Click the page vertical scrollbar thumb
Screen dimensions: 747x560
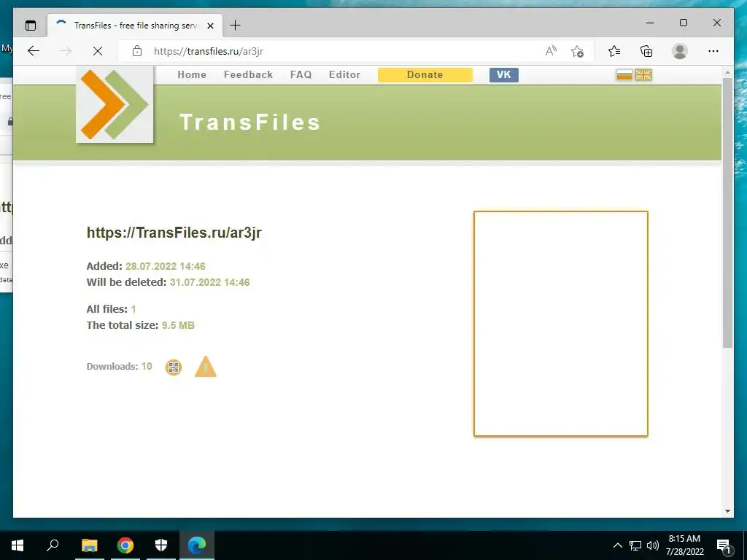coord(727,213)
